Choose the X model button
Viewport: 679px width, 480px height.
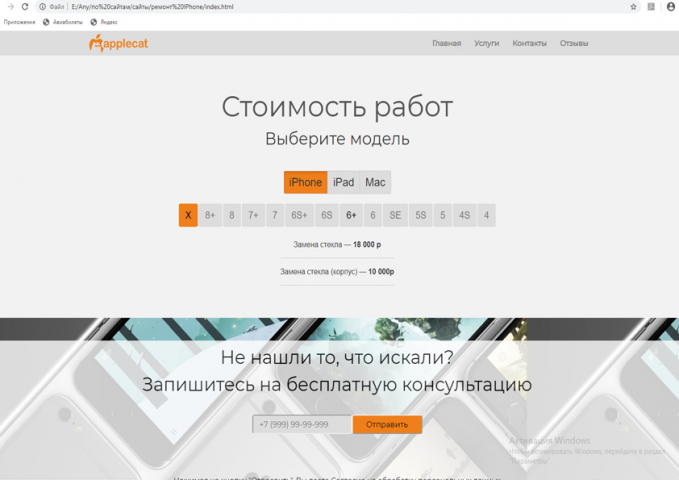(188, 215)
